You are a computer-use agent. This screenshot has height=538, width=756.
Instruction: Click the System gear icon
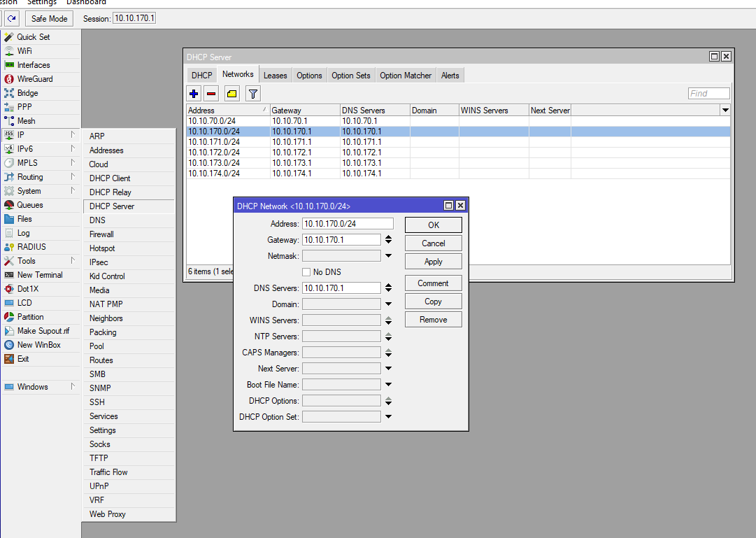click(x=9, y=190)
